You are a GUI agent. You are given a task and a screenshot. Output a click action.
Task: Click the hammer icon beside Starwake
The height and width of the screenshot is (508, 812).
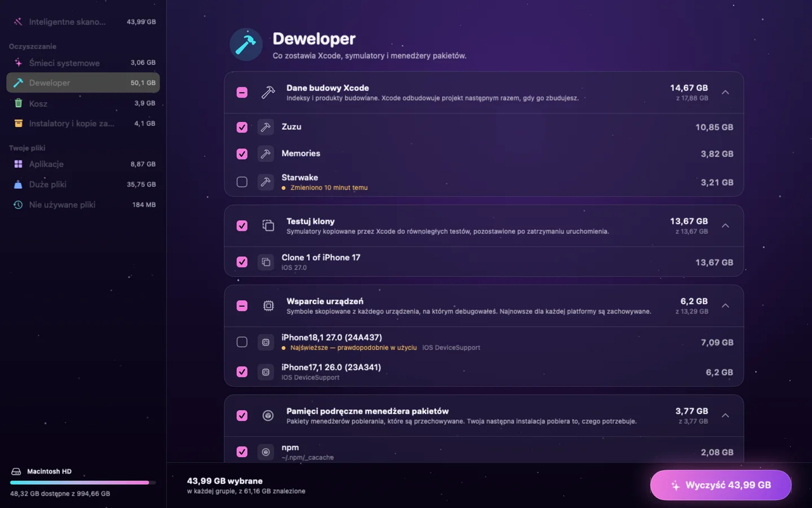[266, 182]
